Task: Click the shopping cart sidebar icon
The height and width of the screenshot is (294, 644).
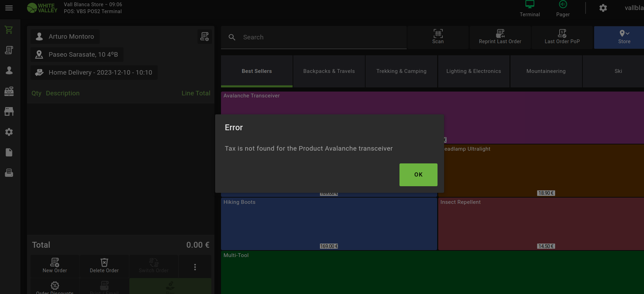Action: pos(9,30)
